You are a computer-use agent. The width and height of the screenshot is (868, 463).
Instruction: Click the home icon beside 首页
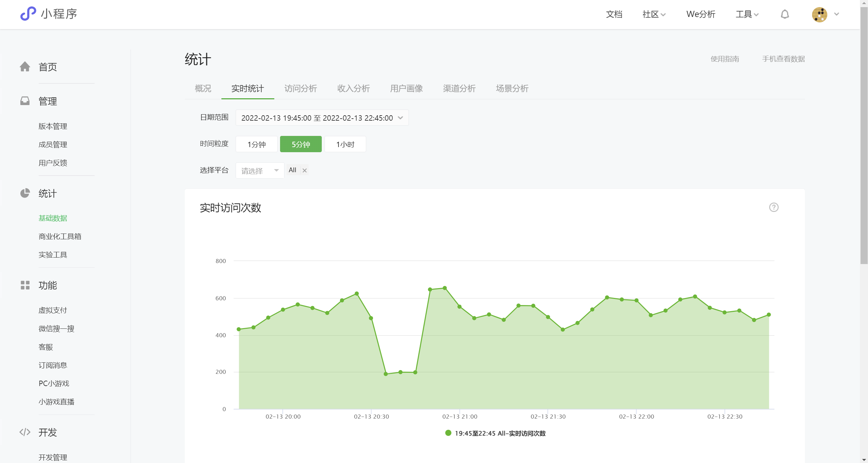25,66
